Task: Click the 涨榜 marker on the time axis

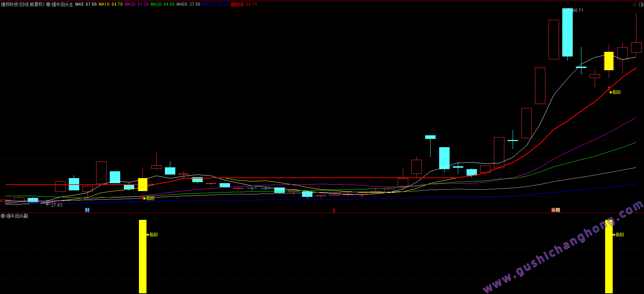Action: 555,210
